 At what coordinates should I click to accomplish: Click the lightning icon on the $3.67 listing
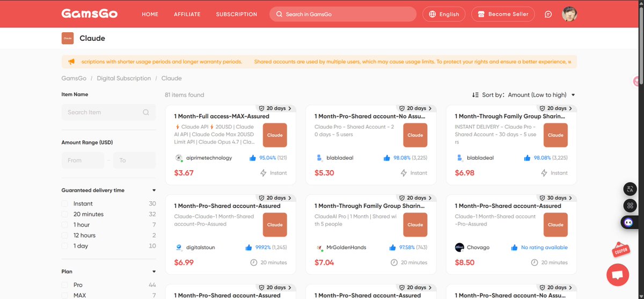click(x=264, y=173)
